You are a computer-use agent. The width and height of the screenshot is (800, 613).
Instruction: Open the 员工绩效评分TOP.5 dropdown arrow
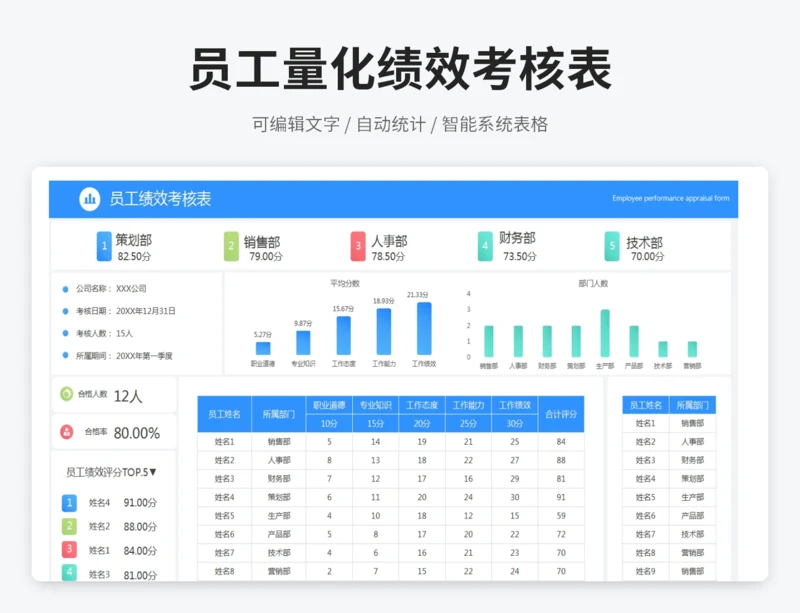click(153, 472)
